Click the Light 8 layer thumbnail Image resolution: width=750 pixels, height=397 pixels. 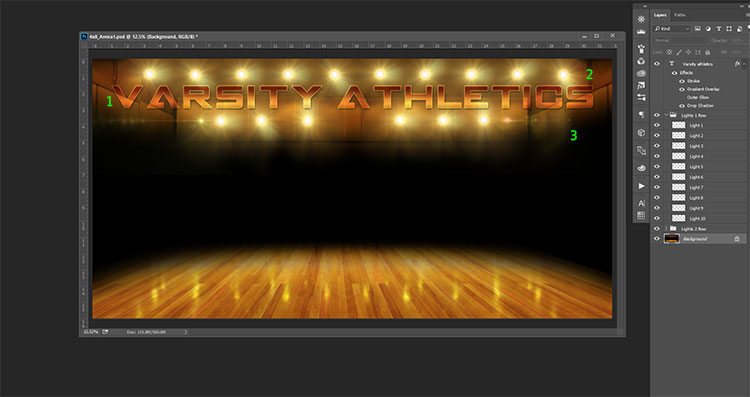pos(679,198)
